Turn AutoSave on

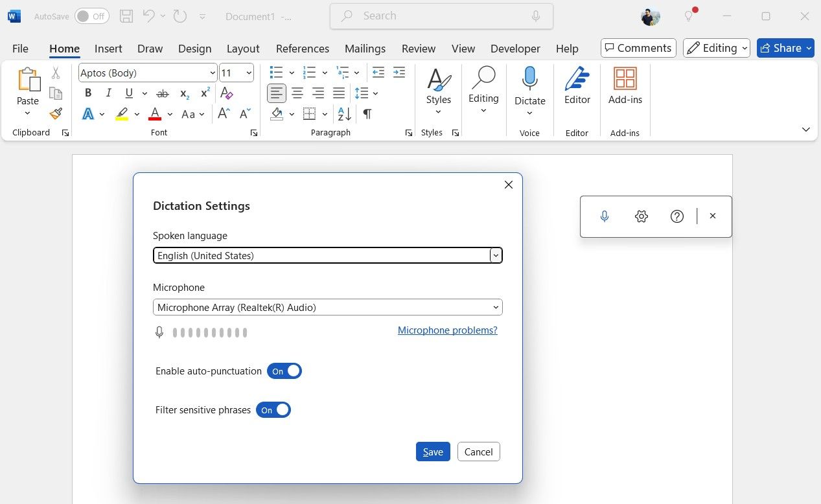(91, 16)
